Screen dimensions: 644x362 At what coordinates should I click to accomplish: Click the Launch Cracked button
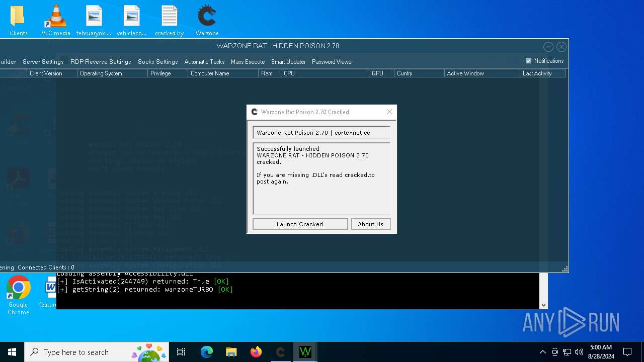pyautogui.click(x=300, y=224)
